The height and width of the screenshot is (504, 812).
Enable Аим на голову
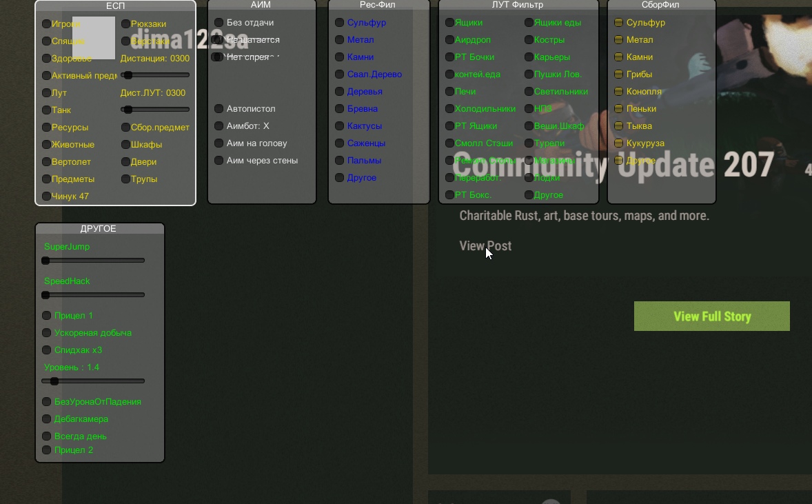click(x=219, y=143)
